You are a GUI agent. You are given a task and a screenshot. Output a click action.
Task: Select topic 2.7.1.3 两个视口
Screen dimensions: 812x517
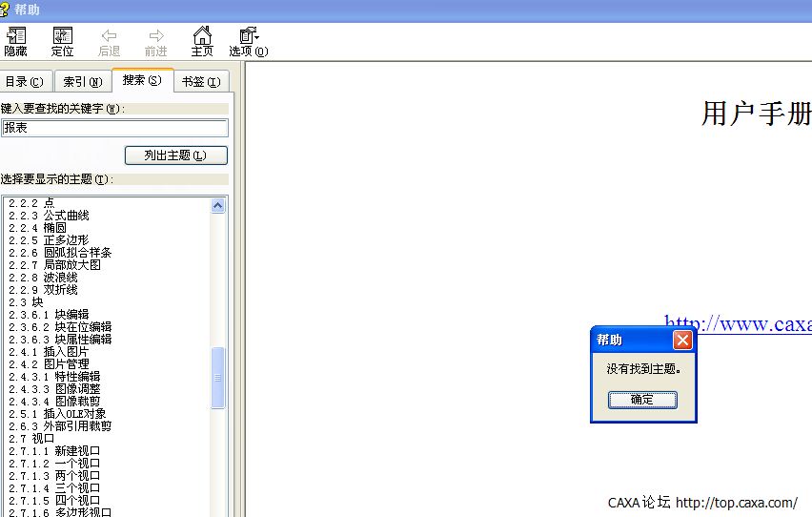(x=54, y=476)
